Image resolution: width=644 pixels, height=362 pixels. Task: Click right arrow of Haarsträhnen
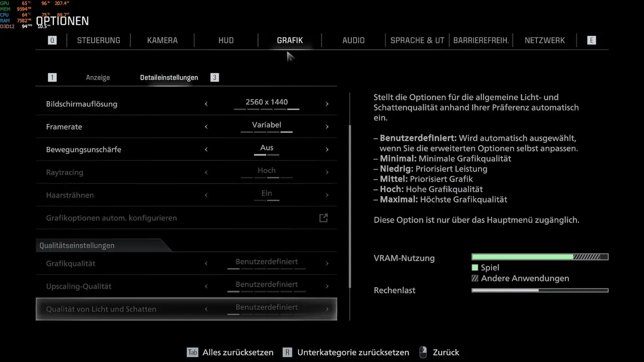[327, 195]
